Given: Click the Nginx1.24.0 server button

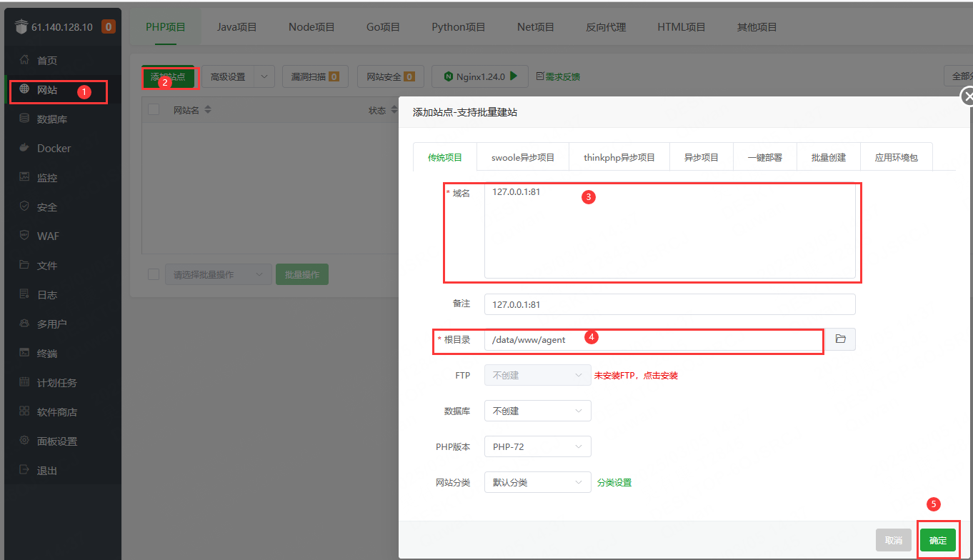Looking at the screenshot, I should point(479,76).
